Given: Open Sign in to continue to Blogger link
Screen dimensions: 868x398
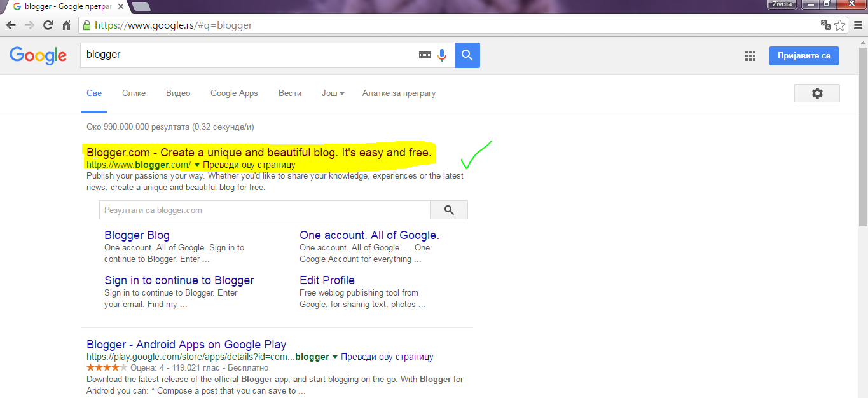Looking at the screenshot, I should [179, 280].
